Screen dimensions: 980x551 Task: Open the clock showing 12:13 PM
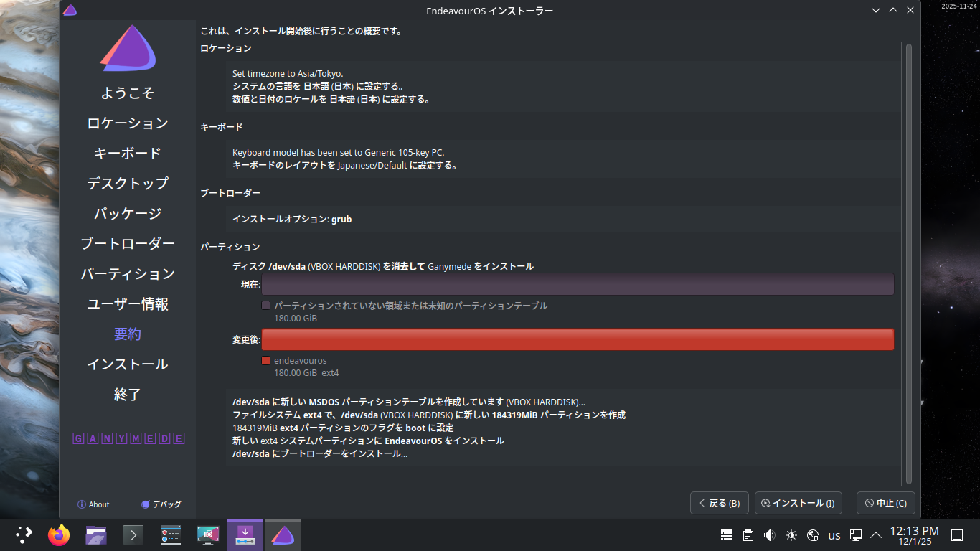[x=914, y=535]
